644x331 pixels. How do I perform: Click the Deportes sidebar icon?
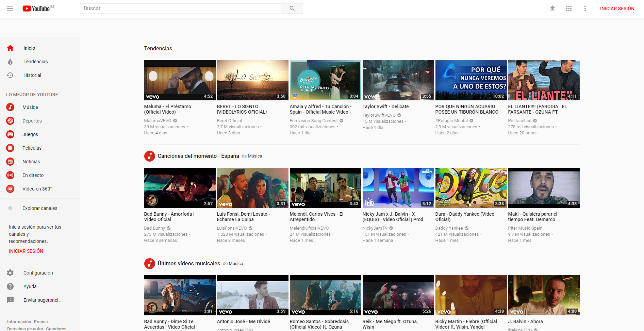point(10,121)
